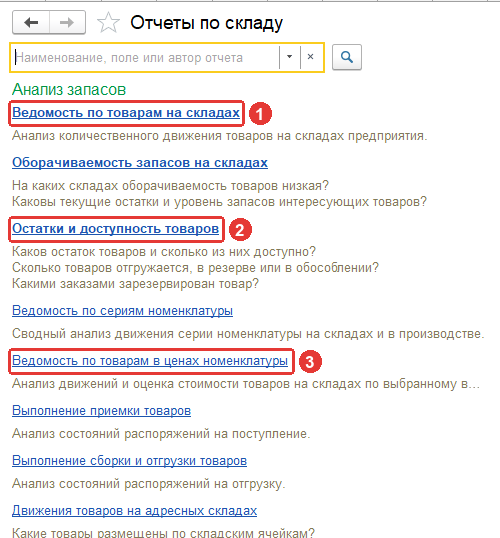Open Оборачиваемость запасов на складах report

140,162
